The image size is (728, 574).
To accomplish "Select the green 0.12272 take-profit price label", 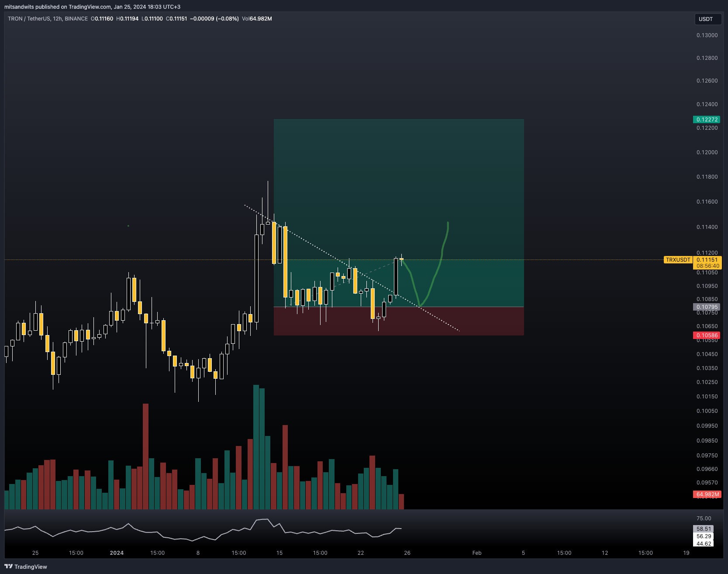I will click(x=707, y=119).
